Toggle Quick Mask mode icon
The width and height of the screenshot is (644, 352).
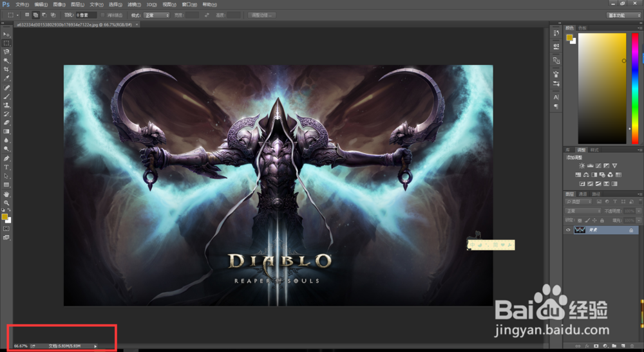click(x=6, y=228)
